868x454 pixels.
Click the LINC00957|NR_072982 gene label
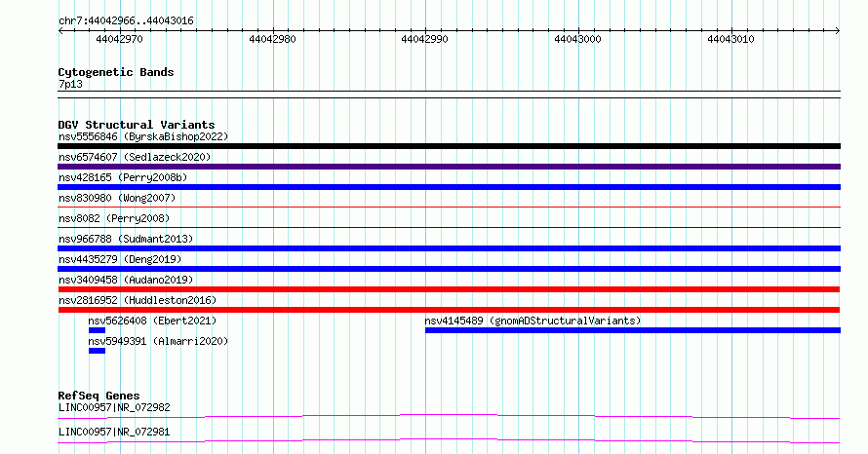[114, 407]
